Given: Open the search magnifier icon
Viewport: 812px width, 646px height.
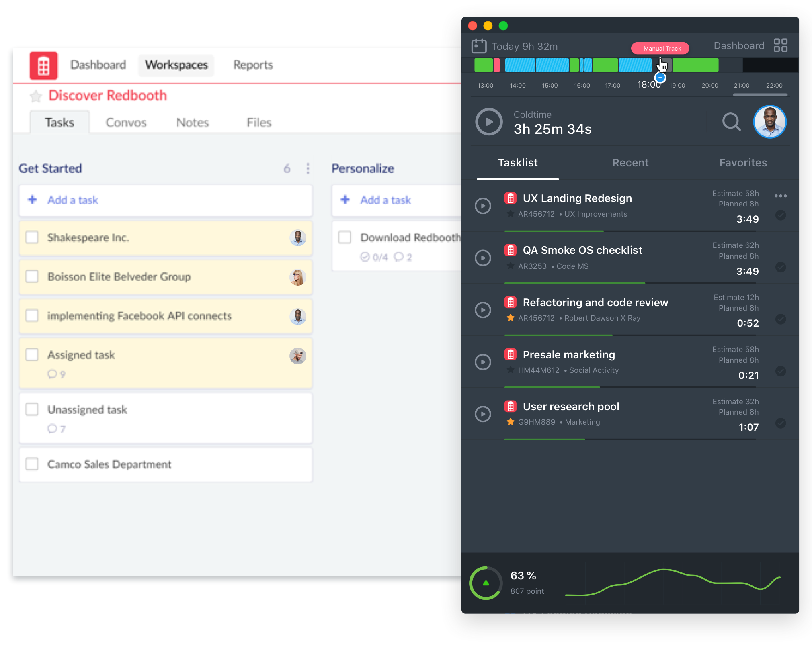Looking at the screenshot, I should pos(731,122).
